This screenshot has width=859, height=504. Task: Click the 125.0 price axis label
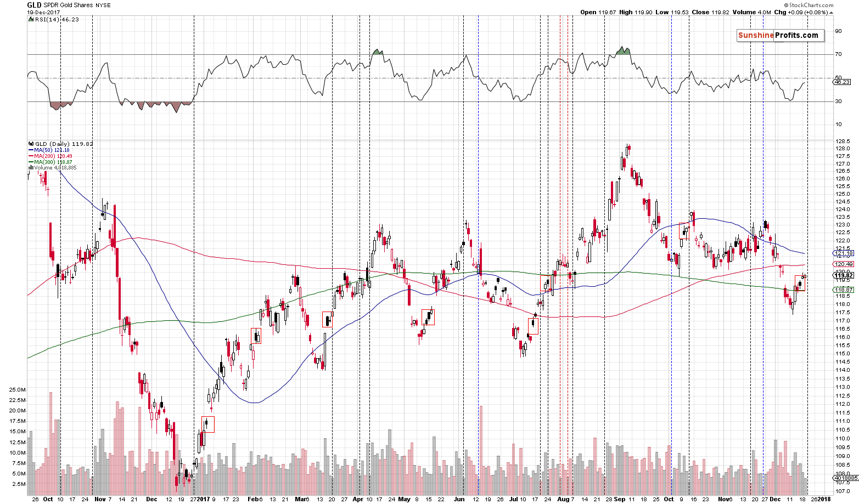click(843, 194)
